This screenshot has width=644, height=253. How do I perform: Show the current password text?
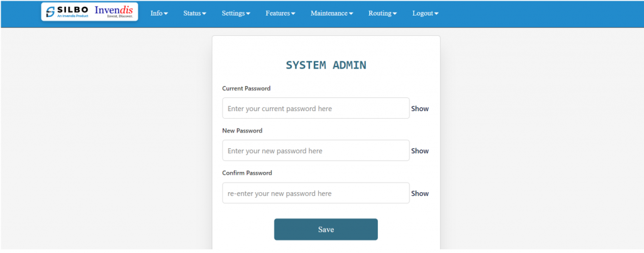pos(419,109)
